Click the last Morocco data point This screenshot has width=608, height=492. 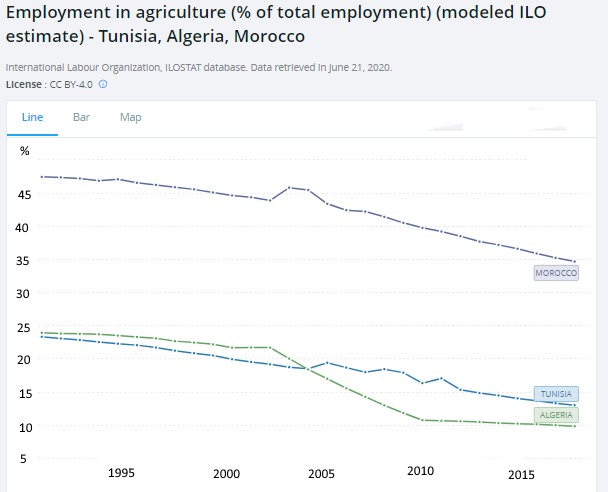[x=575, y=261]
